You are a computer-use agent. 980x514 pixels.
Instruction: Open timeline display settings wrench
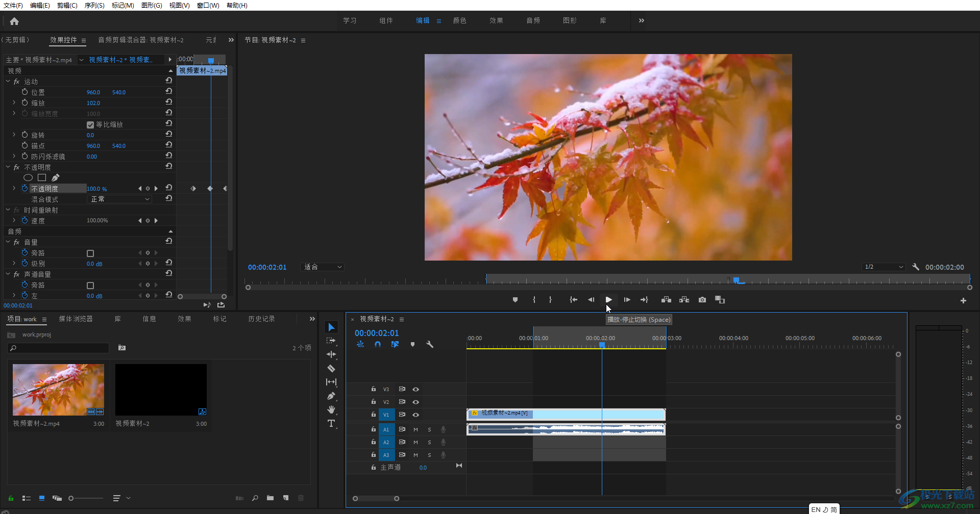coord(430,344)
